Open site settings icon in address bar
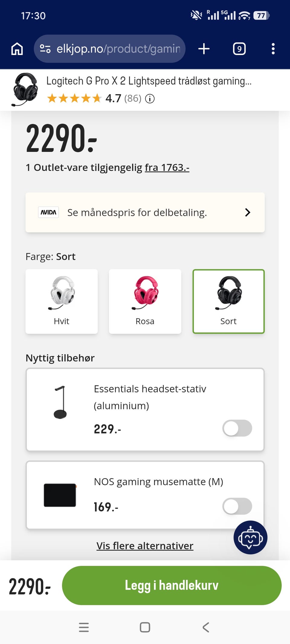This screenshot has height=644, width=290. [x=45, y=49]
